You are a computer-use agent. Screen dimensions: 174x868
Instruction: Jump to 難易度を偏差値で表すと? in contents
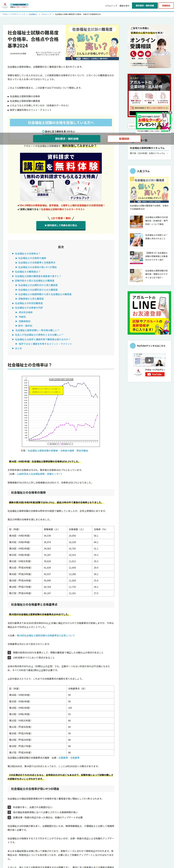point(38,276)
